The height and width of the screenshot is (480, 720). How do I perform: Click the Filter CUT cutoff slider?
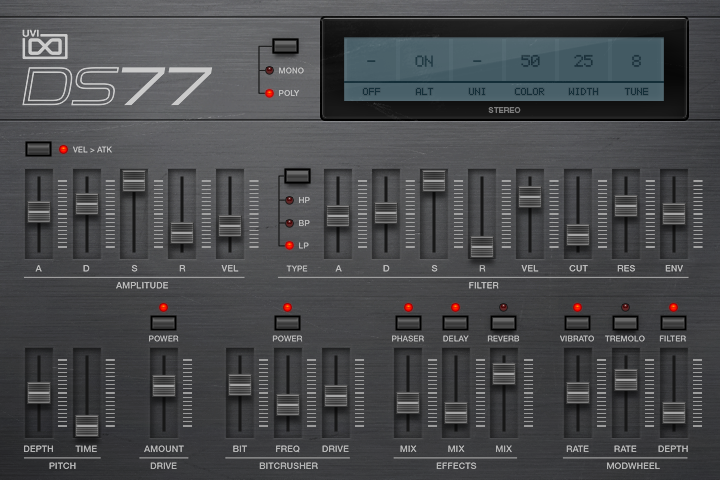578,235
